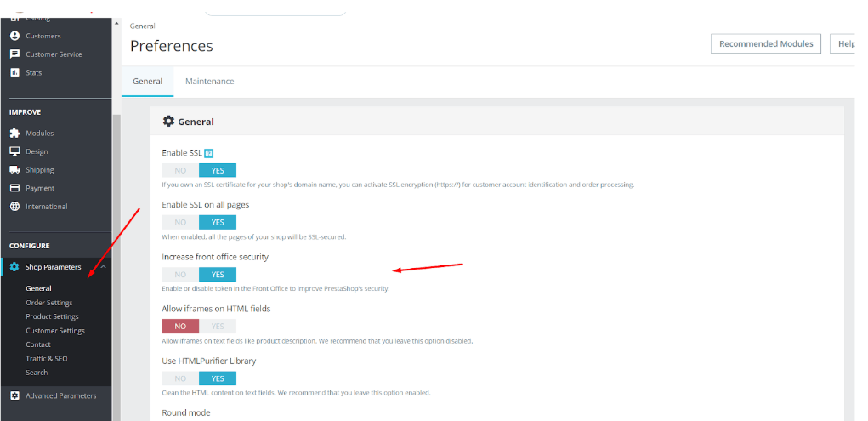Image resolution: width=868 pixels, height=421 pixels.
Task: Click the Increase front office security label
Action: click(215, 257)
